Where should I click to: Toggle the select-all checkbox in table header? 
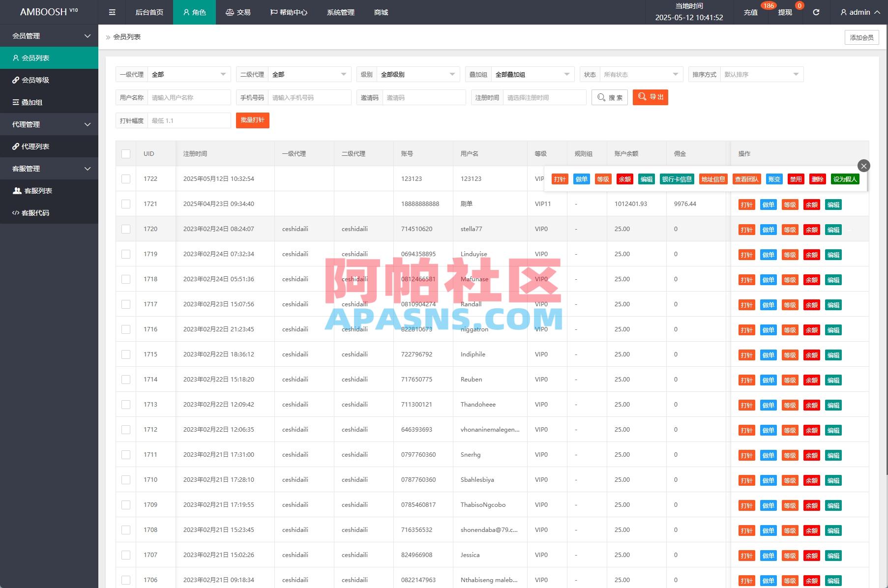pos(126,153)
